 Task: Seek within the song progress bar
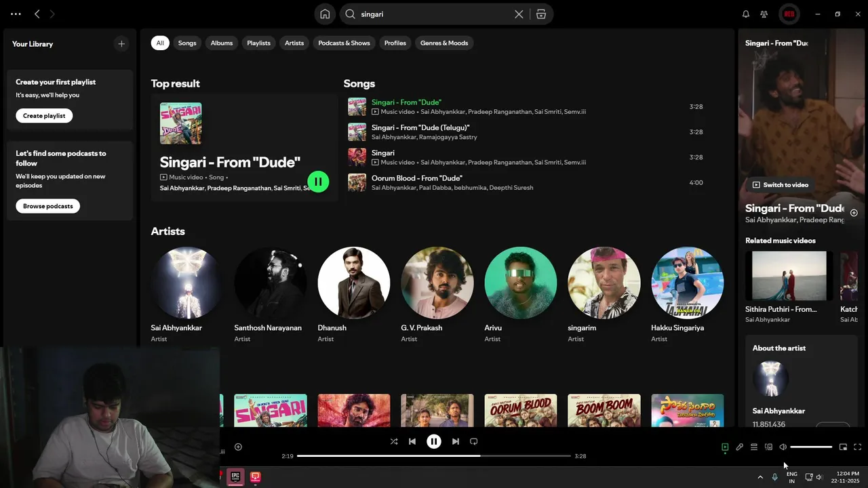click(434, 456)
